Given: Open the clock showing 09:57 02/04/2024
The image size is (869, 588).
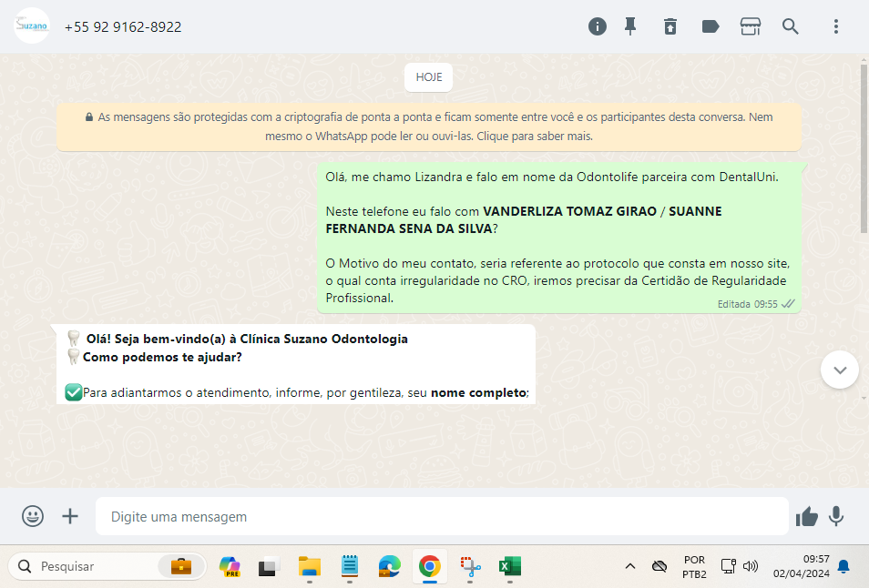Looking at the screenshot, I should (x=802, y=566).
